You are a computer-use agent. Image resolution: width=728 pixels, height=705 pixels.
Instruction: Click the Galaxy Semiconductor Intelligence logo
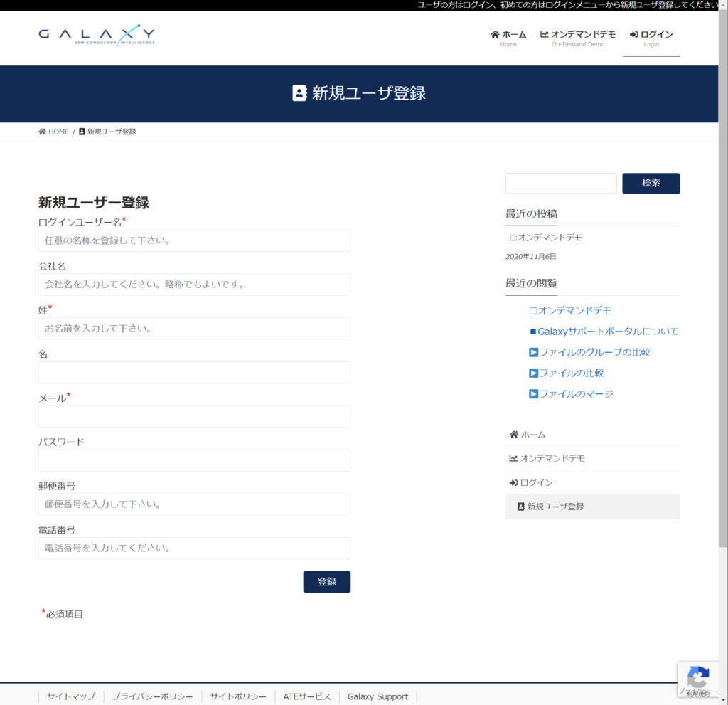pos(97,36)
